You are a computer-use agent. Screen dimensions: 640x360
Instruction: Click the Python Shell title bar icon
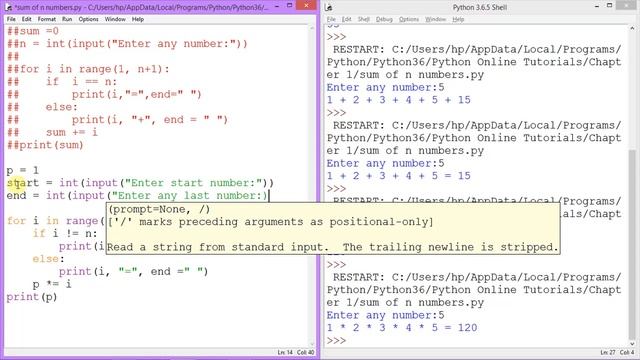(329, 7)
